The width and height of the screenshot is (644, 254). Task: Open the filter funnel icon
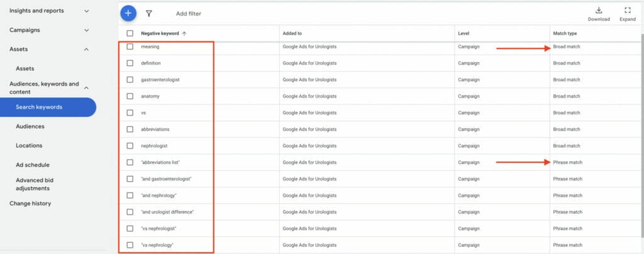click(149, 14)
